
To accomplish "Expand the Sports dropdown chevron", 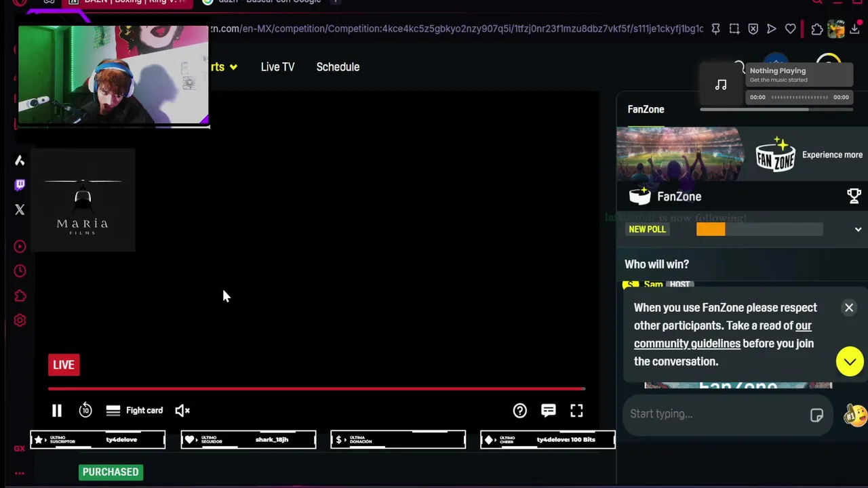I will (233, 67).
